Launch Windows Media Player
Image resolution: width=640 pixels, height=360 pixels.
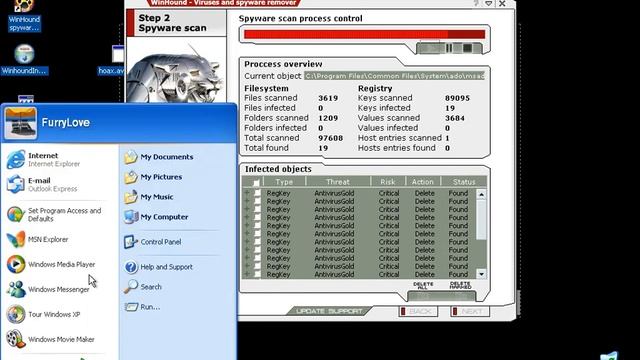coord(51,264)
